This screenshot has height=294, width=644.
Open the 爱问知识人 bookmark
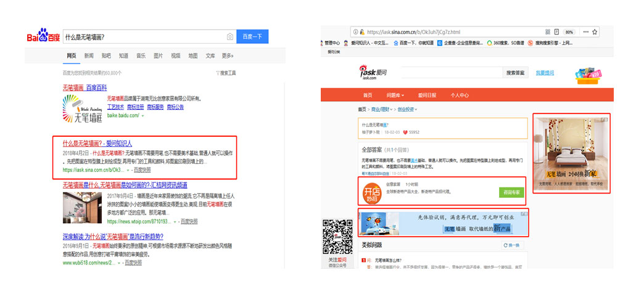tap(366, 43)
